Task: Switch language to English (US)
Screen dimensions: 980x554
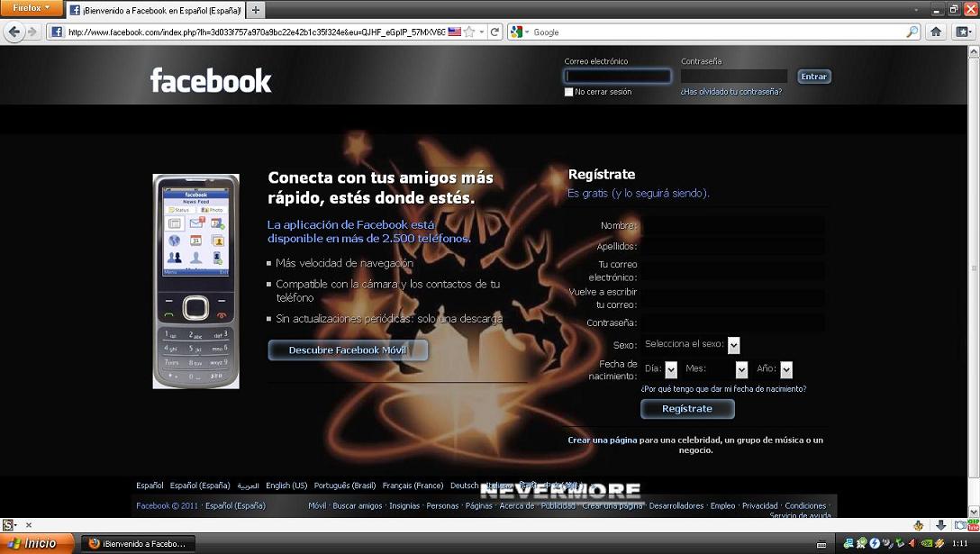Action: coord(286,486)
